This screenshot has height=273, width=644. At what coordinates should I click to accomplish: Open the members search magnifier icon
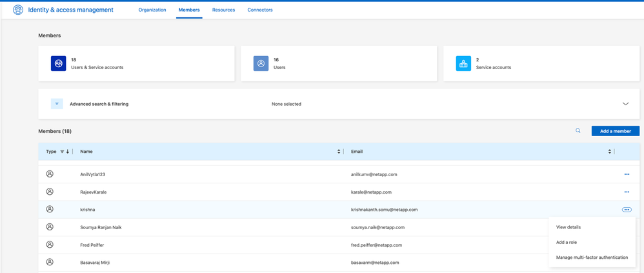pos(578,131)
